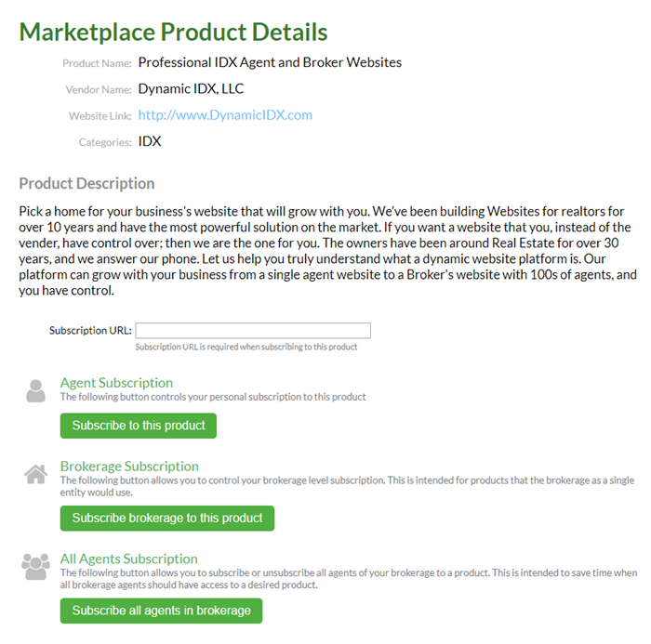The height and width of the screenshot is (644, 651).
Task: Click the single person Agent Subscription icon
Action: (35, 390)
